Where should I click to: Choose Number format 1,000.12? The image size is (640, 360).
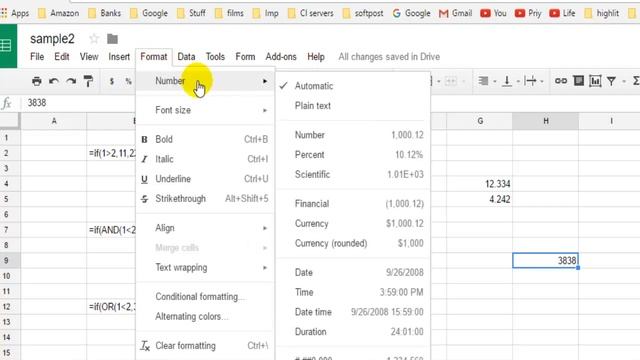[353, 135]
